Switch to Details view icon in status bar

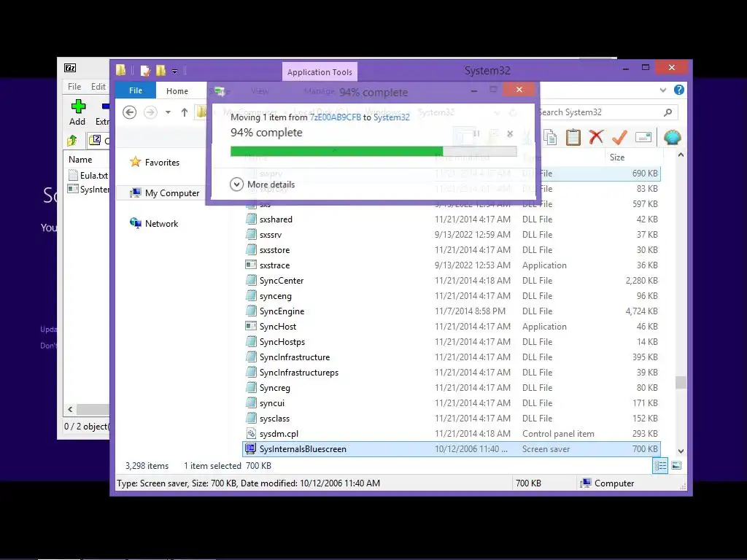tap(660, 466)
